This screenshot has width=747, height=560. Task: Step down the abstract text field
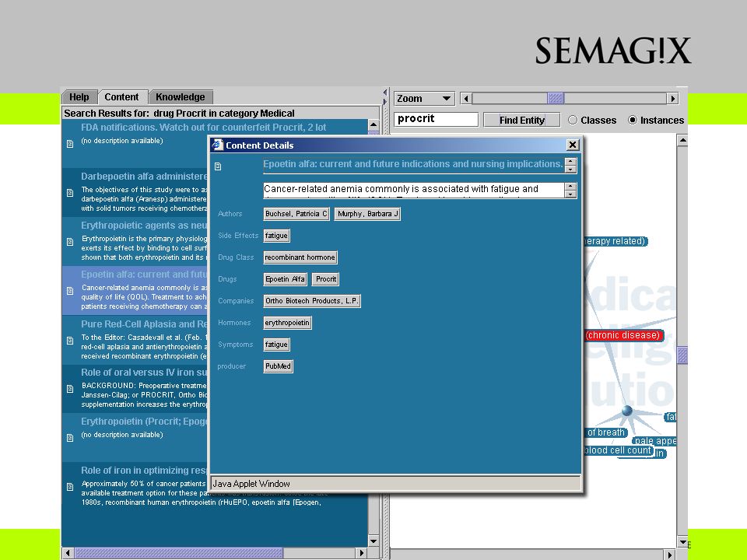click(x=570, y=194)
